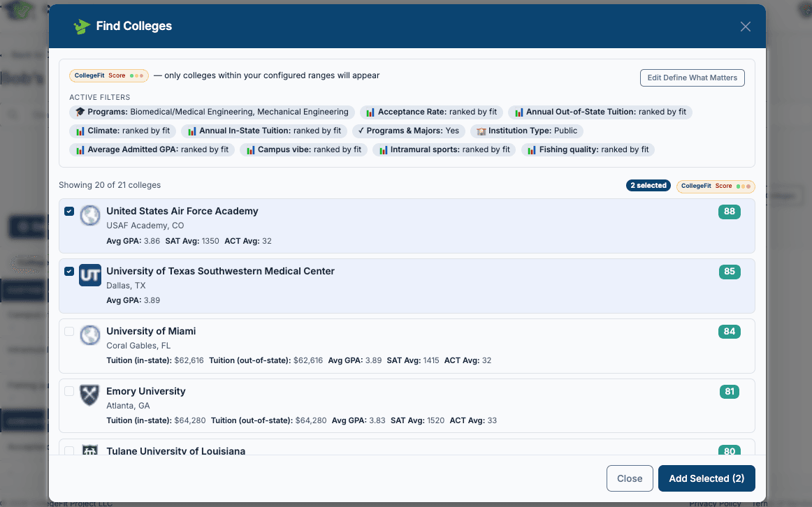Click Edit Define What Matters button
The image size is (812, 507).
[x=693, y=78]
